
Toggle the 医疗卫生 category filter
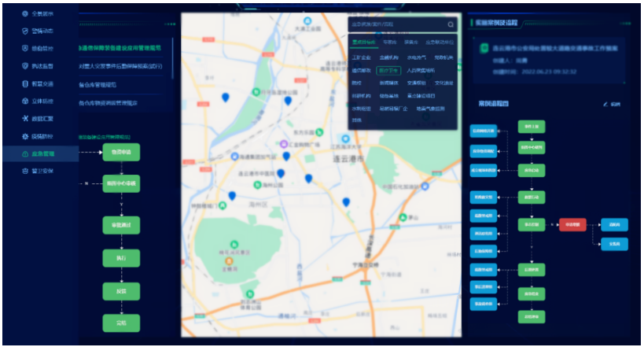pos(389,70)
